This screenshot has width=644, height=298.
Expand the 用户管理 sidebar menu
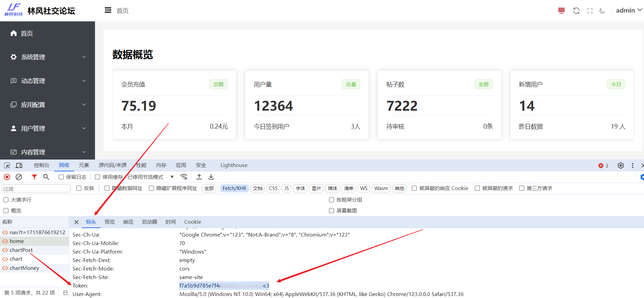tap(47, 128)
